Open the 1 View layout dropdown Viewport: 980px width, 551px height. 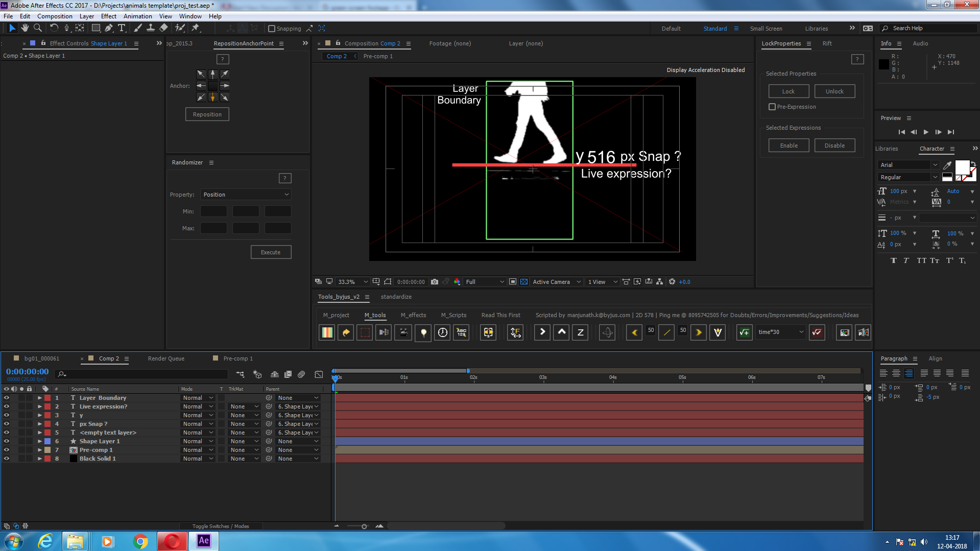click(603, 282)
